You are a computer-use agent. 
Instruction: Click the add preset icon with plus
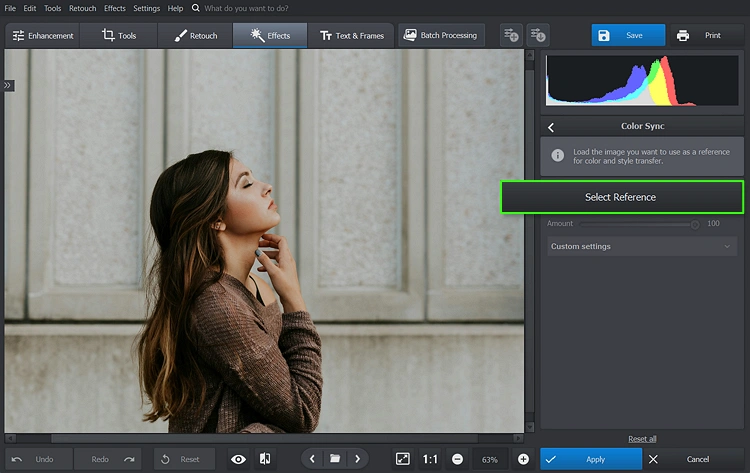pyautogui.click(x=511, y=35)
